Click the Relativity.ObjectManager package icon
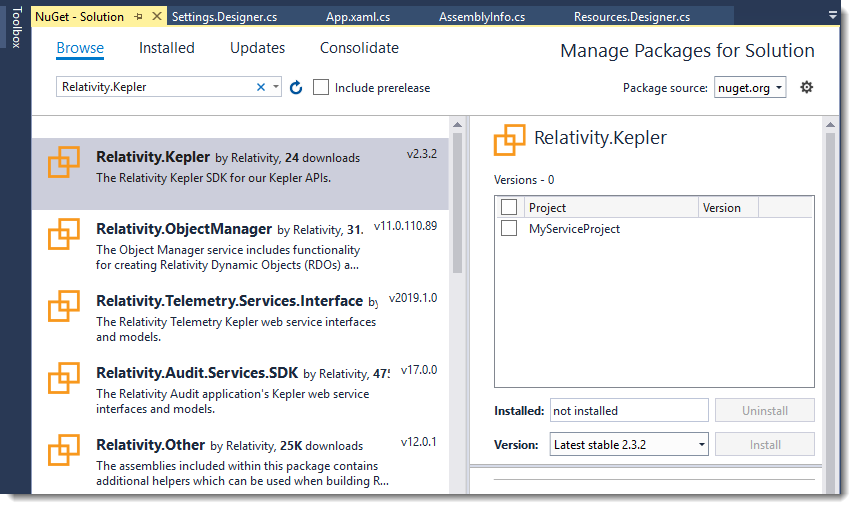Screen dimensions: 856x509 point(64,234)
